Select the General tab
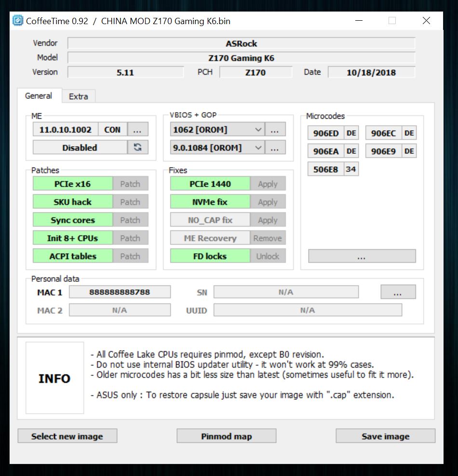 39,95
